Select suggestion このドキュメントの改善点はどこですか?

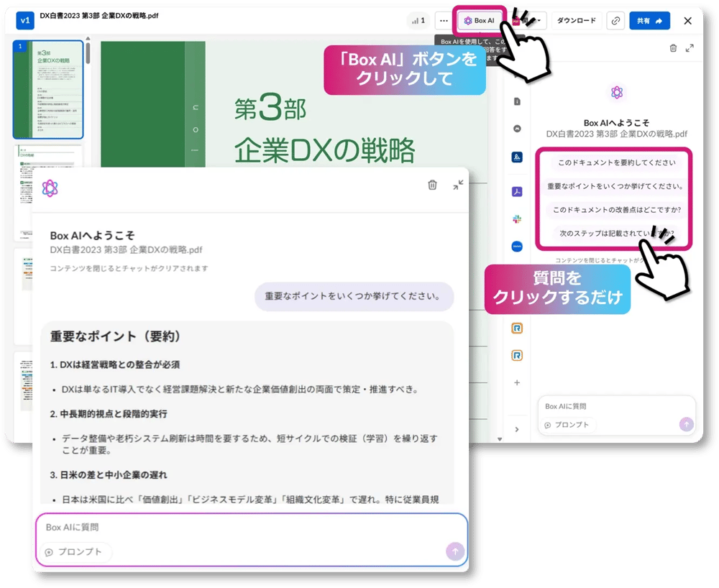pos(616,209)
